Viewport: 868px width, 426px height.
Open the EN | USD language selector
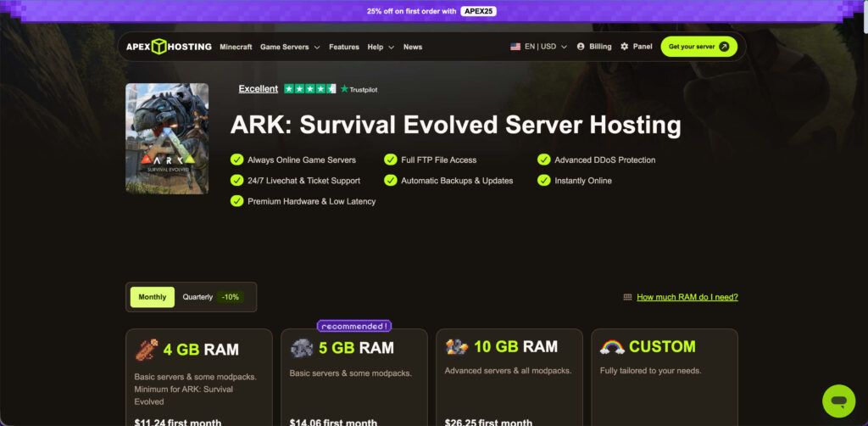(538, 47)
